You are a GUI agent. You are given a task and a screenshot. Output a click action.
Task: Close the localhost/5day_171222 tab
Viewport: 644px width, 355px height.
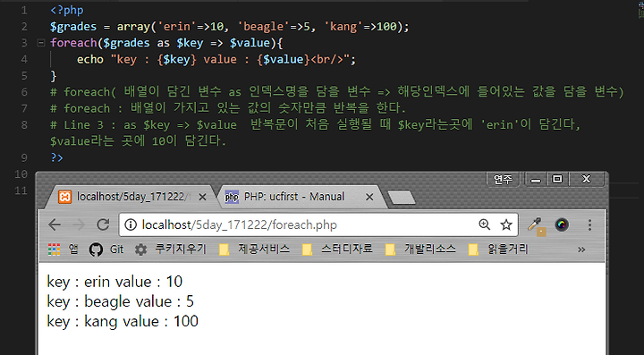[x=202, y=198]
